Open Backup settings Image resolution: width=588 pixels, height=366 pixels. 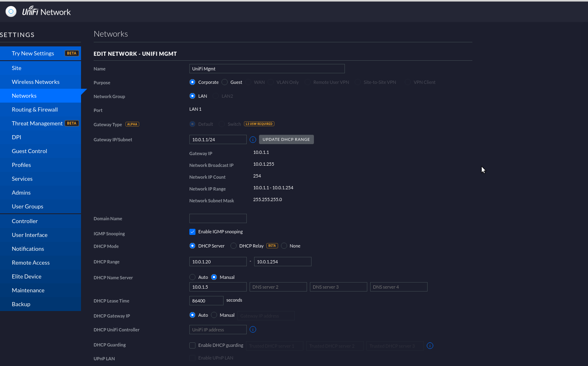(x=40, y=304)
